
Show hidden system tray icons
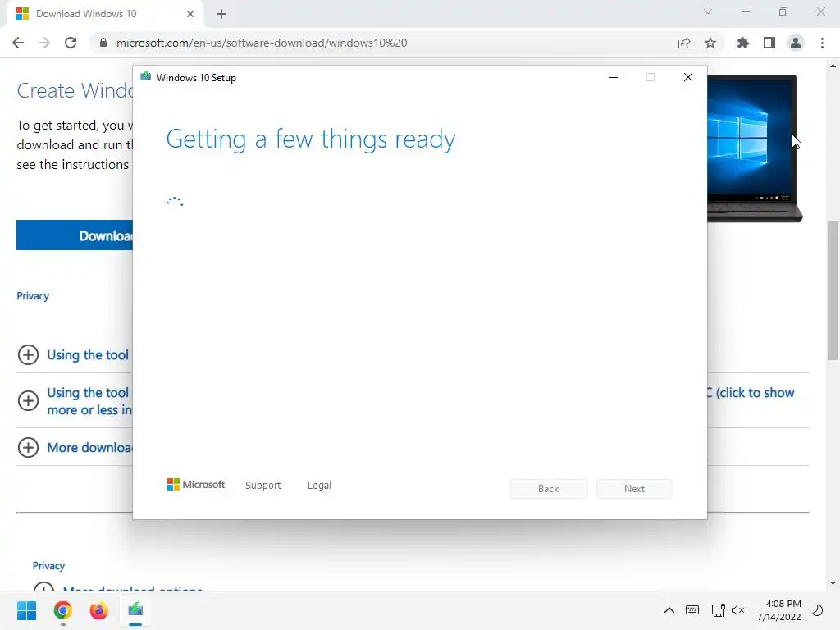point(669,610)
